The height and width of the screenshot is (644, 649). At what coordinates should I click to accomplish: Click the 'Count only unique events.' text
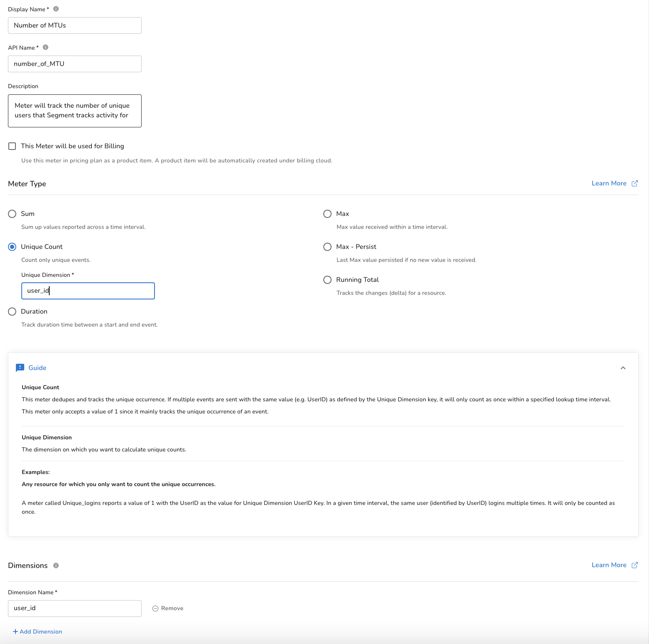click(x=56, y=260)
